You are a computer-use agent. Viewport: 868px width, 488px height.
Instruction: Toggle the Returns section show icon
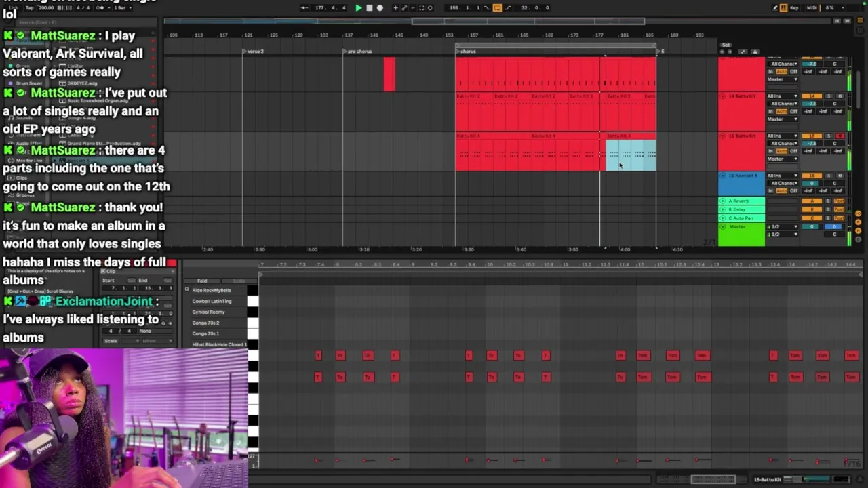tap(858, 222)
